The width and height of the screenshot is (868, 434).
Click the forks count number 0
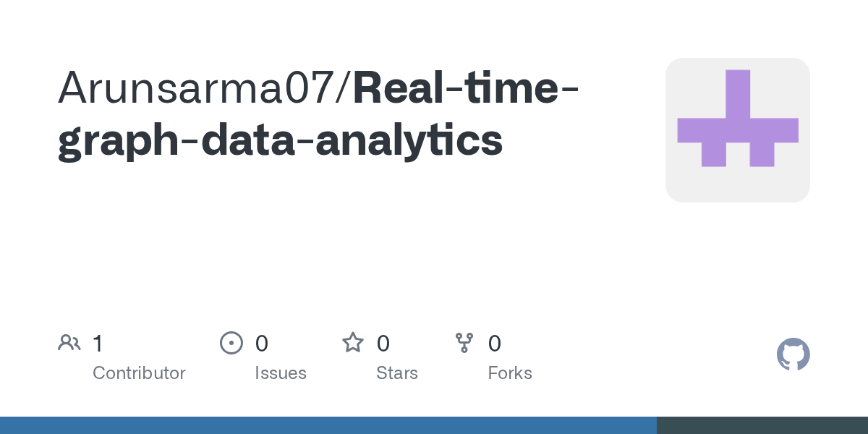tap(495, 343)
